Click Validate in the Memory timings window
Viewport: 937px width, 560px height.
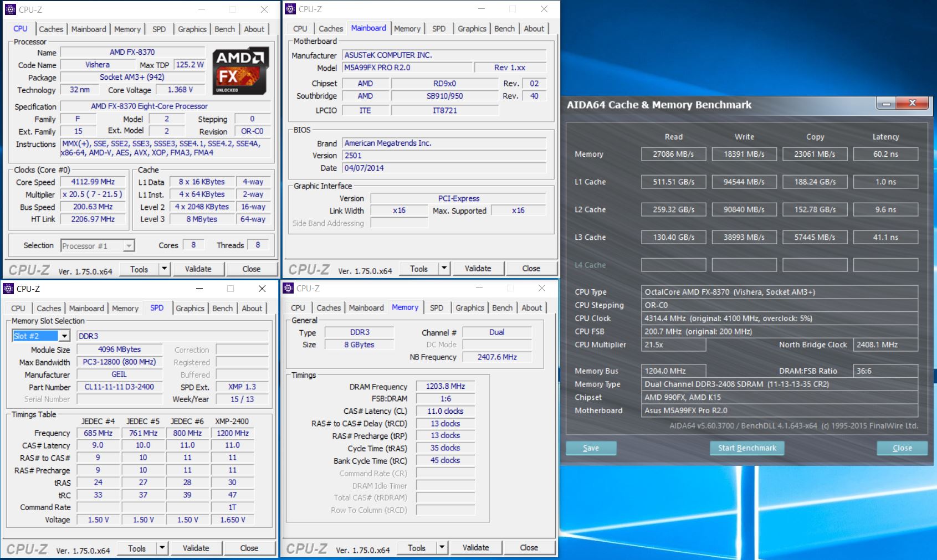pos(475,548)
